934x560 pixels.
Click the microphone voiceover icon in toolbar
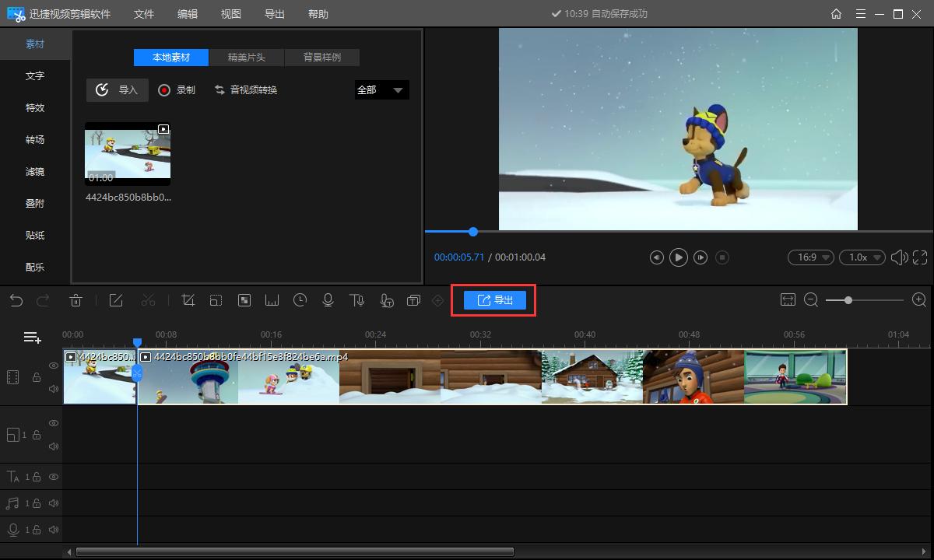(x=328, y=300)
